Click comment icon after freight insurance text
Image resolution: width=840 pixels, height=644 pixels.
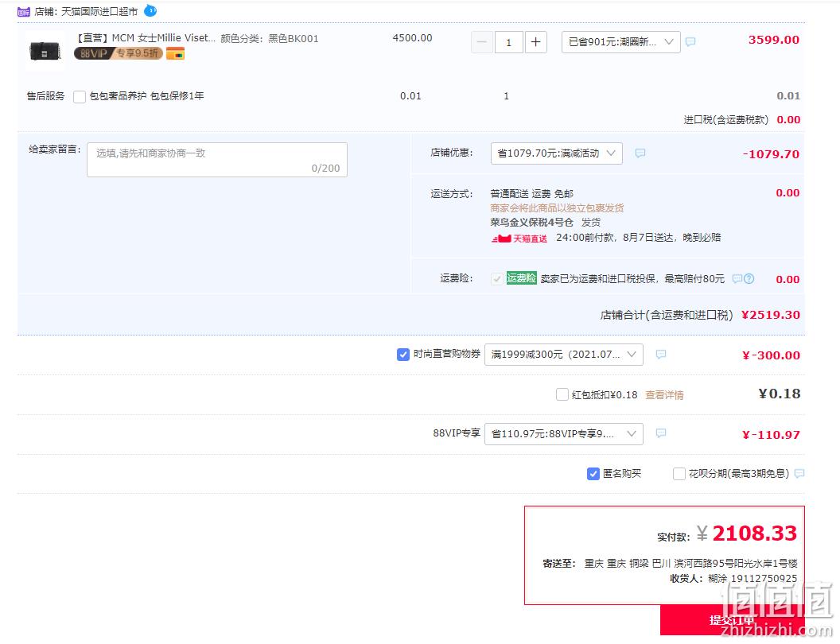click(x=737, y=278)
